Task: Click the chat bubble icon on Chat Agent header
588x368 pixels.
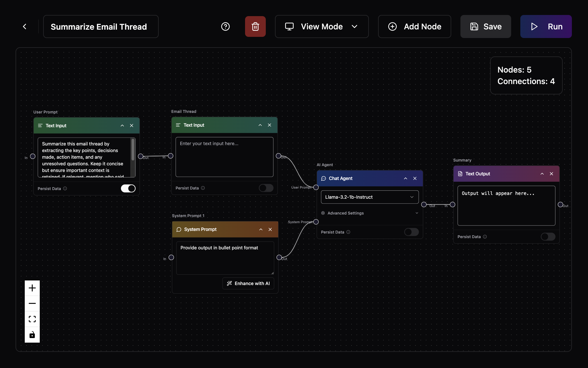Action: tap(323, 178)
